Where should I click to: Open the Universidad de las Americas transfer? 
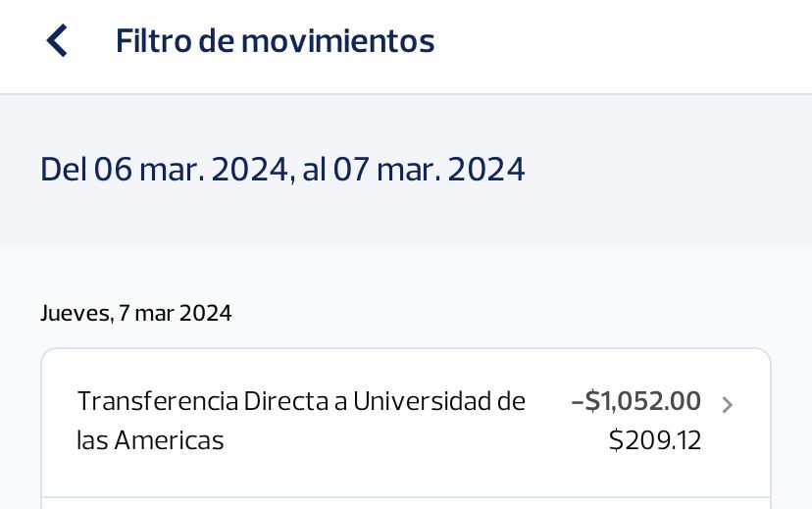[300, 421]
